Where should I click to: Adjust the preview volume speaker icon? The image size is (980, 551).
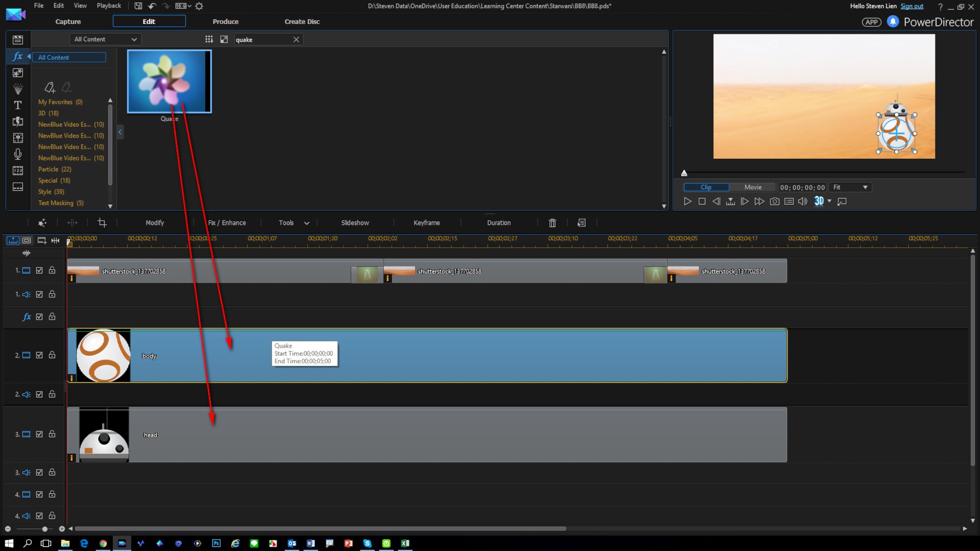[802, 201]
